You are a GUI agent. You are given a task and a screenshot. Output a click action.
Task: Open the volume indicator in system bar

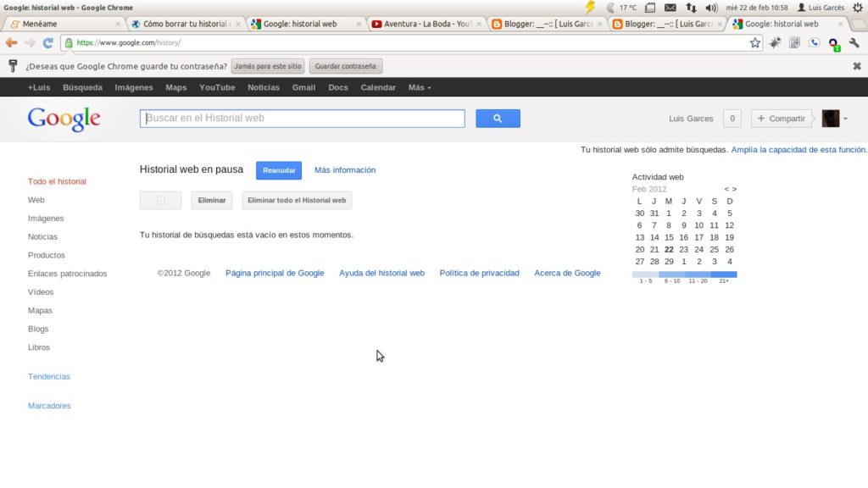711,8
